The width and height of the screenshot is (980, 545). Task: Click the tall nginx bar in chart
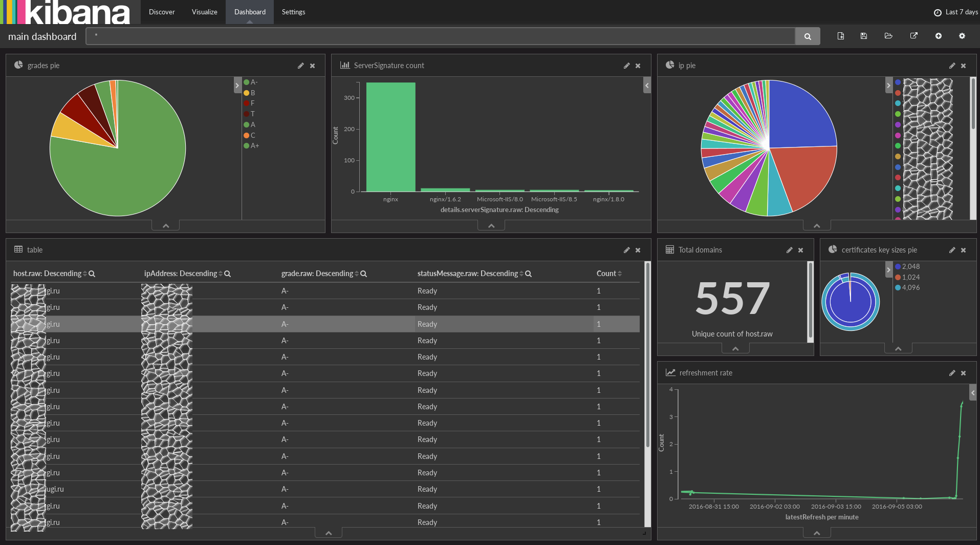coord(391,137)
